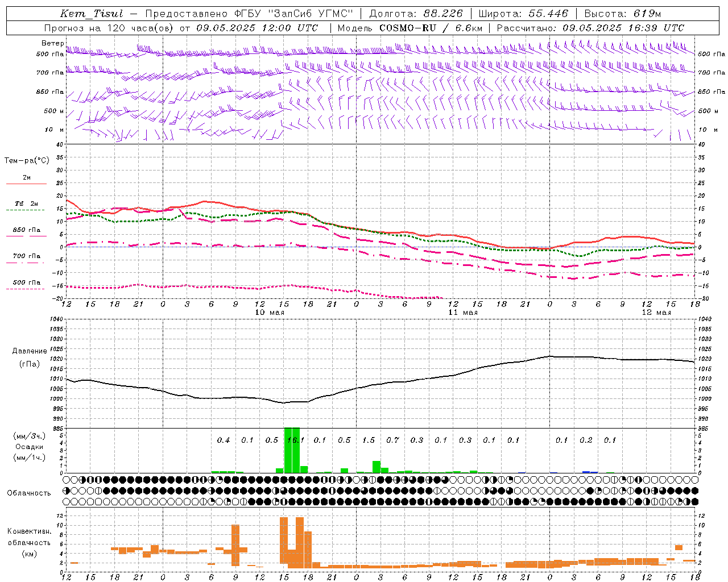The width and height of the screenshot is (728, 582).
Task: Click the 'Осадки' precipitation label
Action: pyautogui.click(x=29, y=447)
